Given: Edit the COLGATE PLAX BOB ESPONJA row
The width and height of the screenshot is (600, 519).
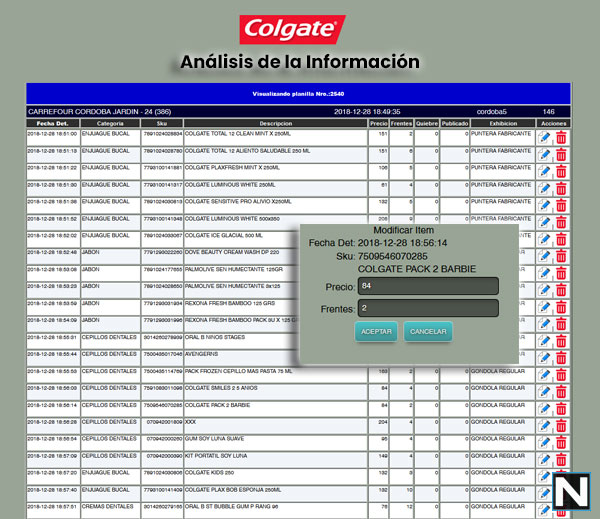Looking at the screenshot, I should click(x=544, y=494).
